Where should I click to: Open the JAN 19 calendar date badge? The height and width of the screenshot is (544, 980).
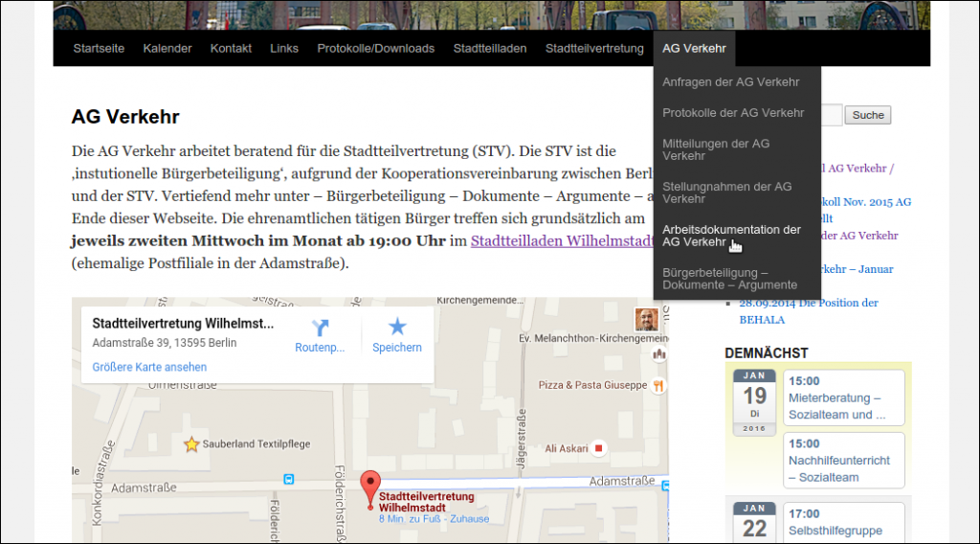754,401
